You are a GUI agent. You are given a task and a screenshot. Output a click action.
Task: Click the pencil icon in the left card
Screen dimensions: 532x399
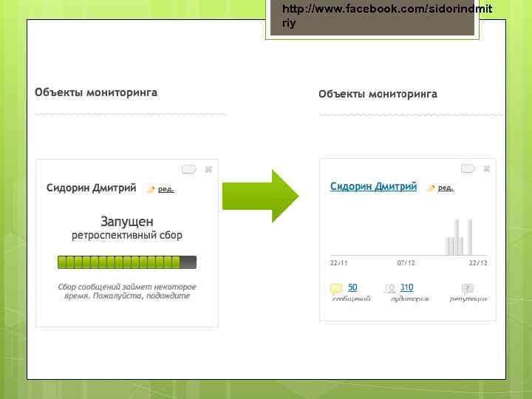coord(151,189)
